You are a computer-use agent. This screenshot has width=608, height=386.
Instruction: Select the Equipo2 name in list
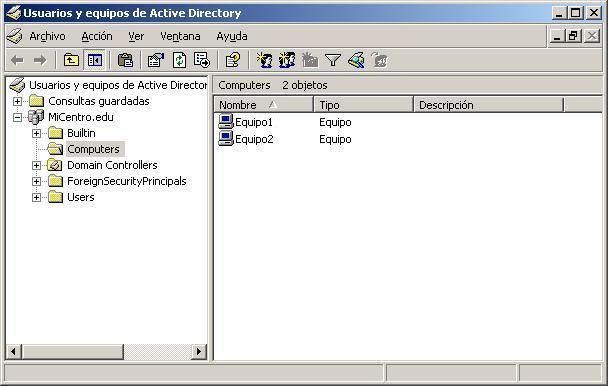254,139
